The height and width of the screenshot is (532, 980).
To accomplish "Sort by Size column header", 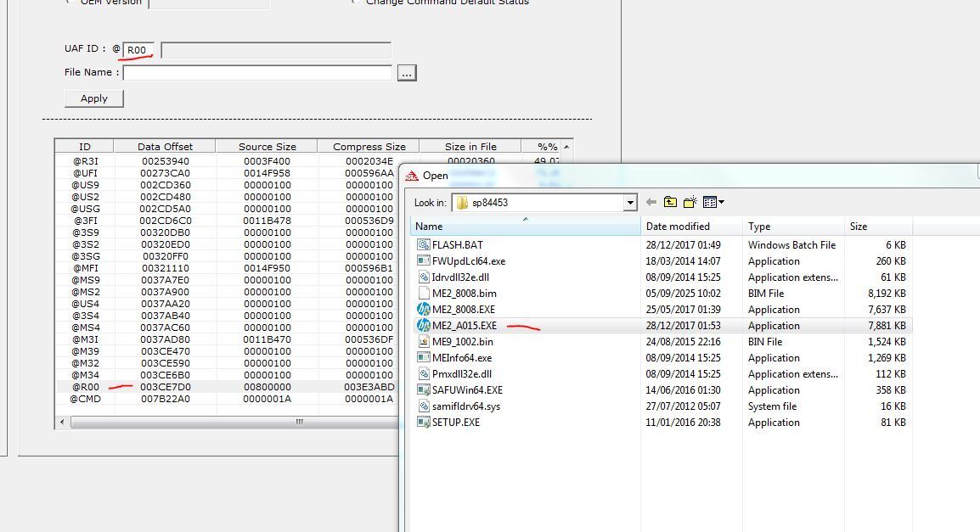I will pyautogui.click(x=878, y=226).
